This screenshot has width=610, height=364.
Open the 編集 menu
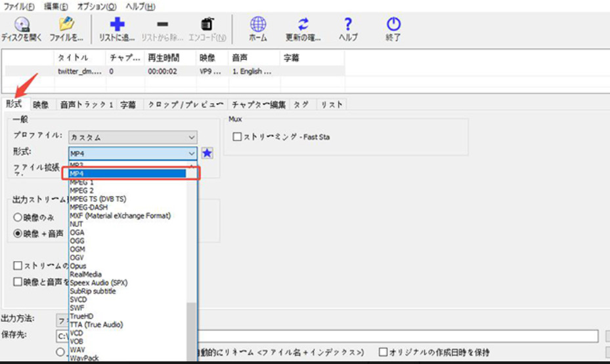click(56, 6)
